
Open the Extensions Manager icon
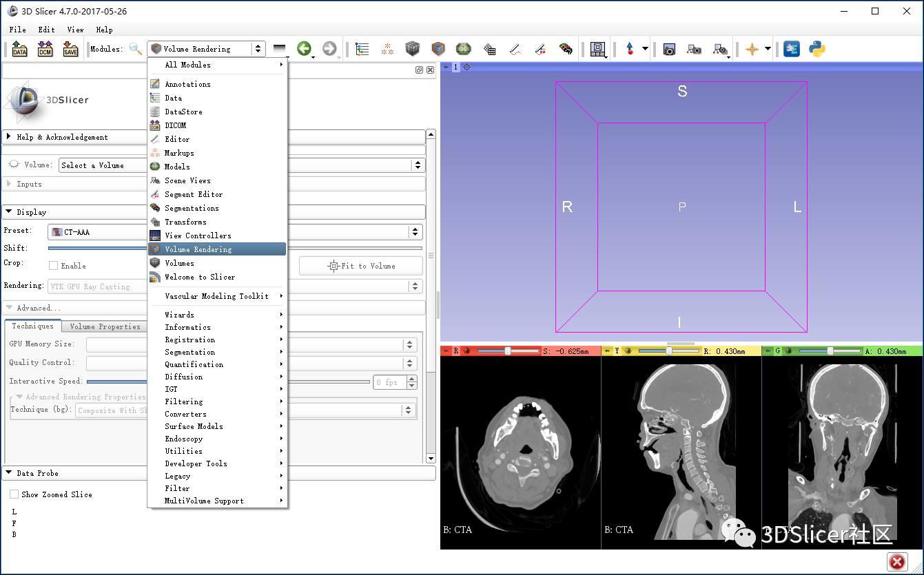pos(792,49)
